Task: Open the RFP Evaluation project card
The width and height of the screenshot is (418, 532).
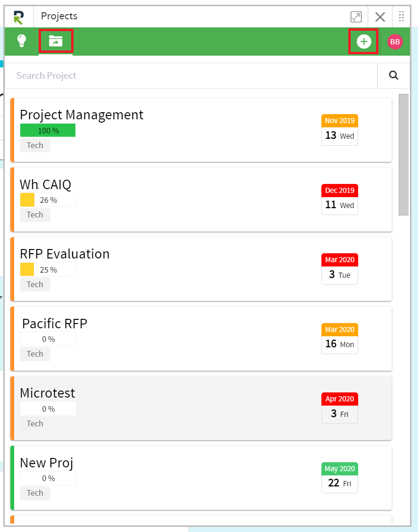Action: 201,269
